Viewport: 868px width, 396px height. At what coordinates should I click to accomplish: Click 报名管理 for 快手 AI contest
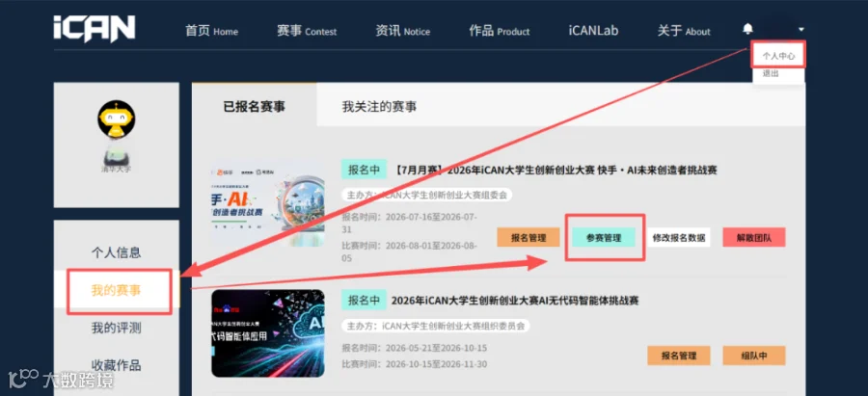coord(529,238)
